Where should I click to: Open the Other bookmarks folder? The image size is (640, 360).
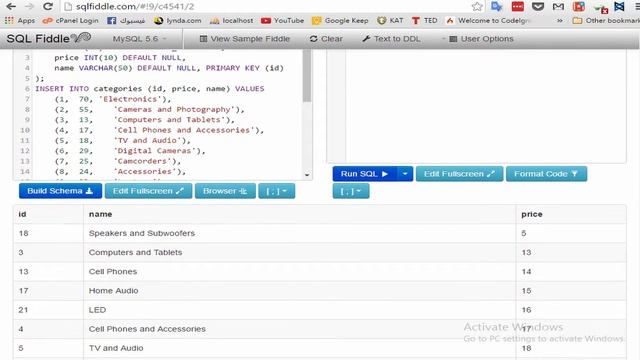[606, 20]
